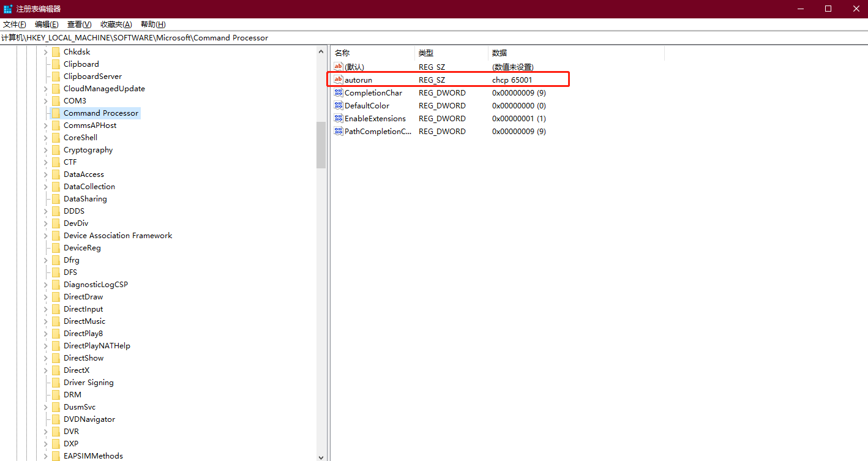Expand the DirectX key
This screenshot has height=461, width=868.
[45, 370]
